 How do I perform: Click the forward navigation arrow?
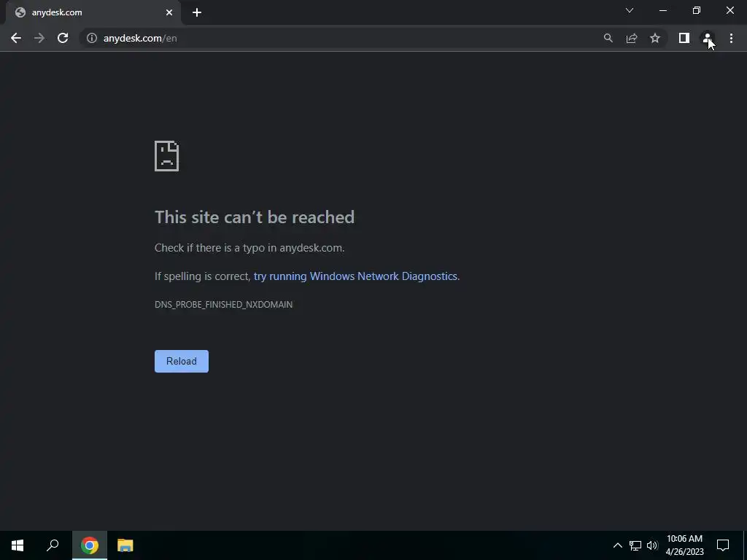coord(39,38)
